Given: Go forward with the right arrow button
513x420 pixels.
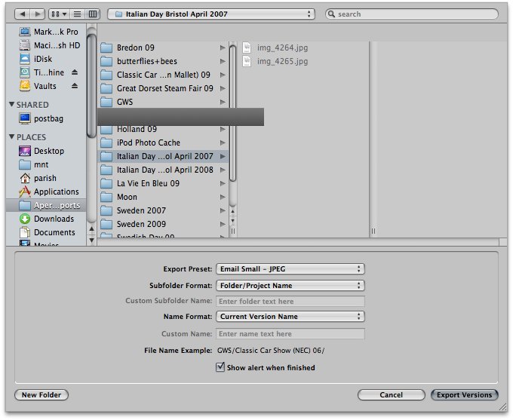Looking at the screenshot, I should (38, 14).
